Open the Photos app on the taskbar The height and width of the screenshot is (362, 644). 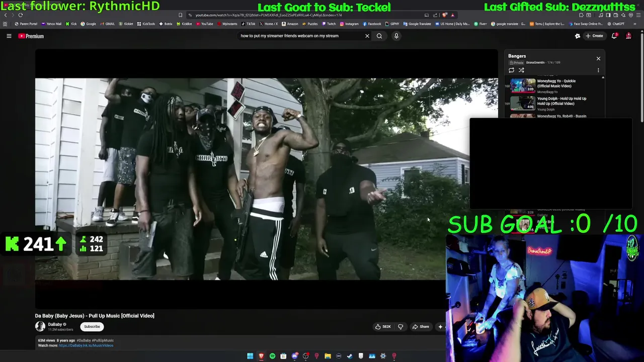pyautogui.click(x=372, y=356)
